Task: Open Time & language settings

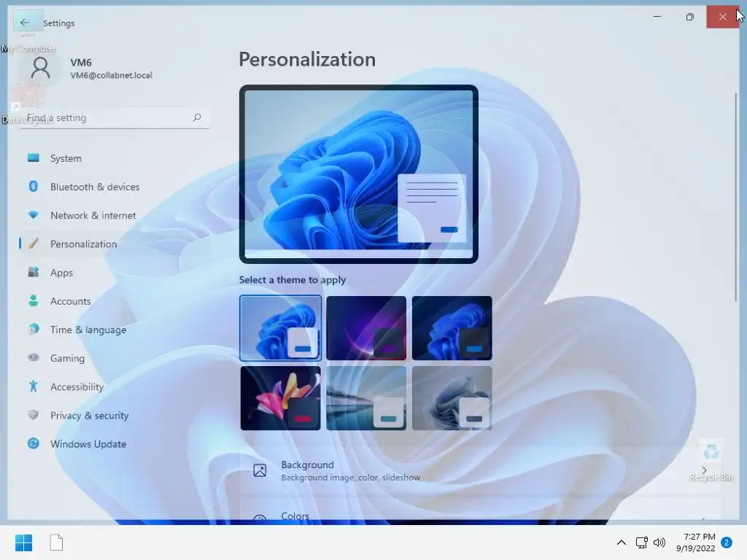Action: coord(114,330)
